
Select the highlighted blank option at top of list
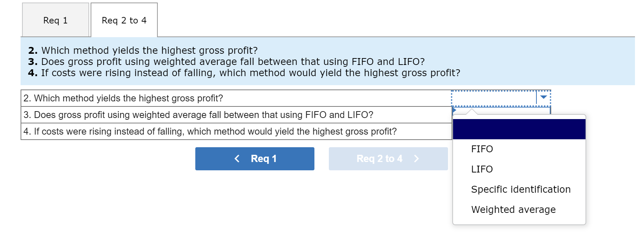[x=519, y=129]
